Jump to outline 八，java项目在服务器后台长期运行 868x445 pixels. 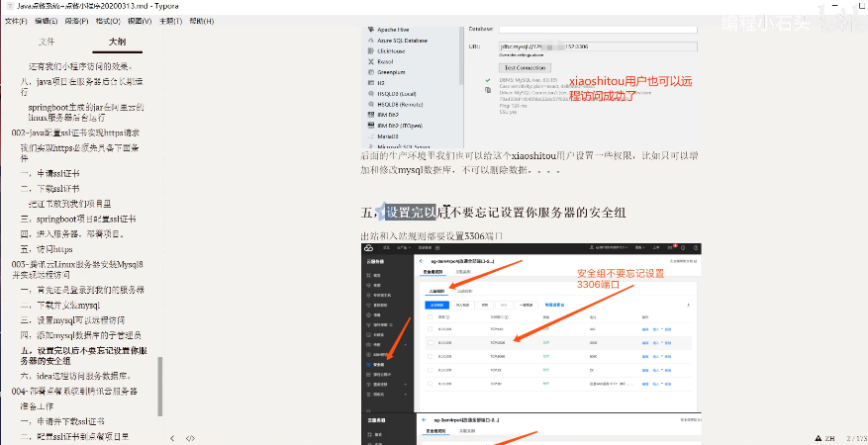coord(82,87)
